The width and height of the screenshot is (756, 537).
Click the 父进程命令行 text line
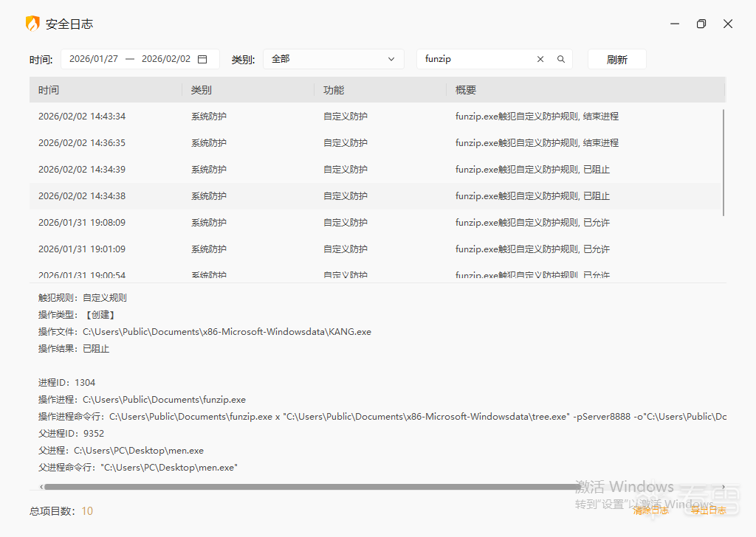click(138, 468)
